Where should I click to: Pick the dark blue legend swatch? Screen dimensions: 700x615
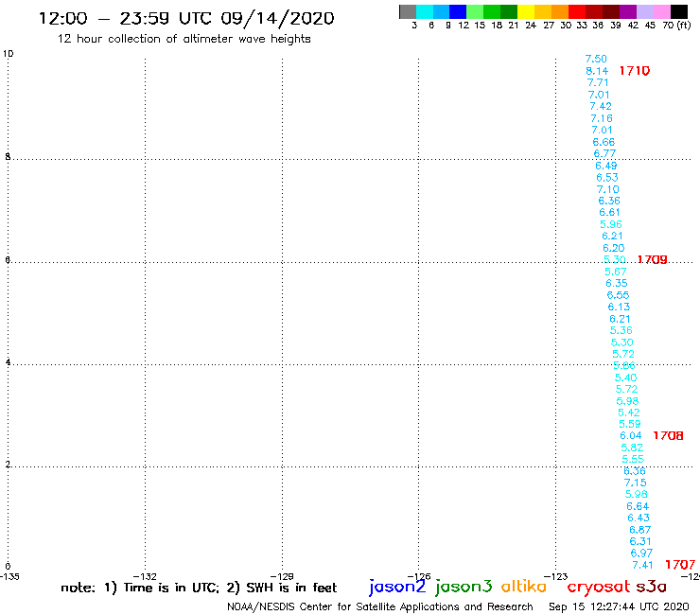[458, 11]
